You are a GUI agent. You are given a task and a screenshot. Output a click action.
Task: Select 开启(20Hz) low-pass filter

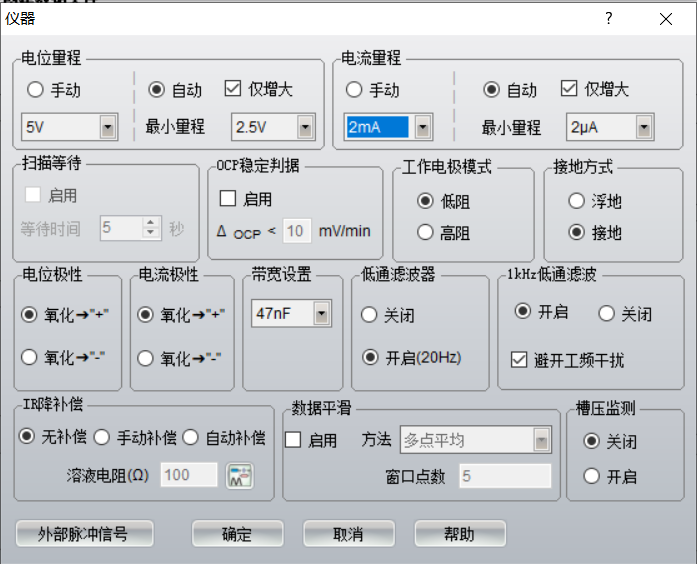(x=370, y=357)
